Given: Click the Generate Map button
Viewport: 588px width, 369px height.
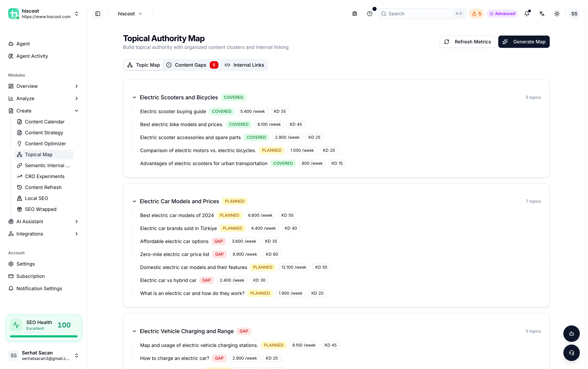Looking at the screenshot, I should (x=524, y=42).
